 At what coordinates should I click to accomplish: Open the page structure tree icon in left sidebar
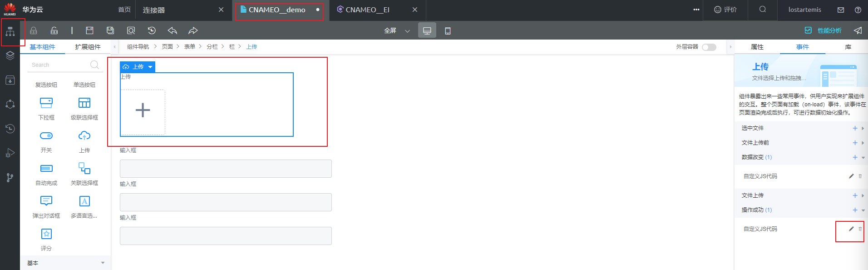10,31
